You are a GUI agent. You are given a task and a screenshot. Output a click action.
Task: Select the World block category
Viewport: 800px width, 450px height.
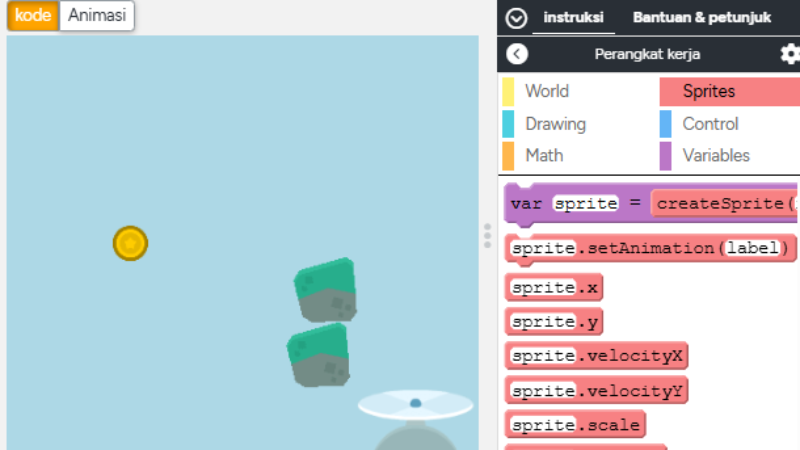point(546,91)
